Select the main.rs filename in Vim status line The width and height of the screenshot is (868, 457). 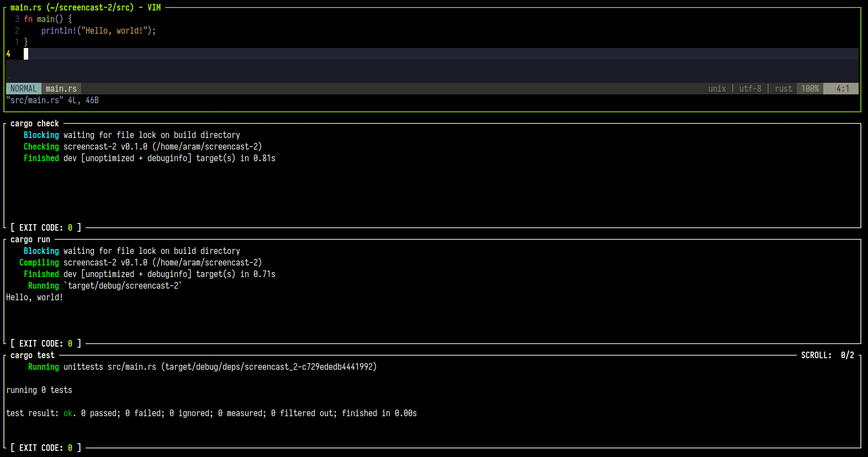61,89
